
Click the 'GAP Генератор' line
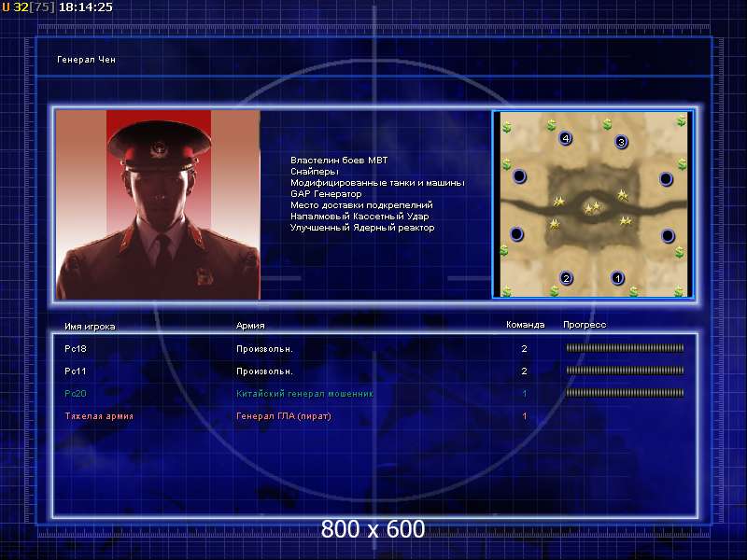tap(326, 194)
